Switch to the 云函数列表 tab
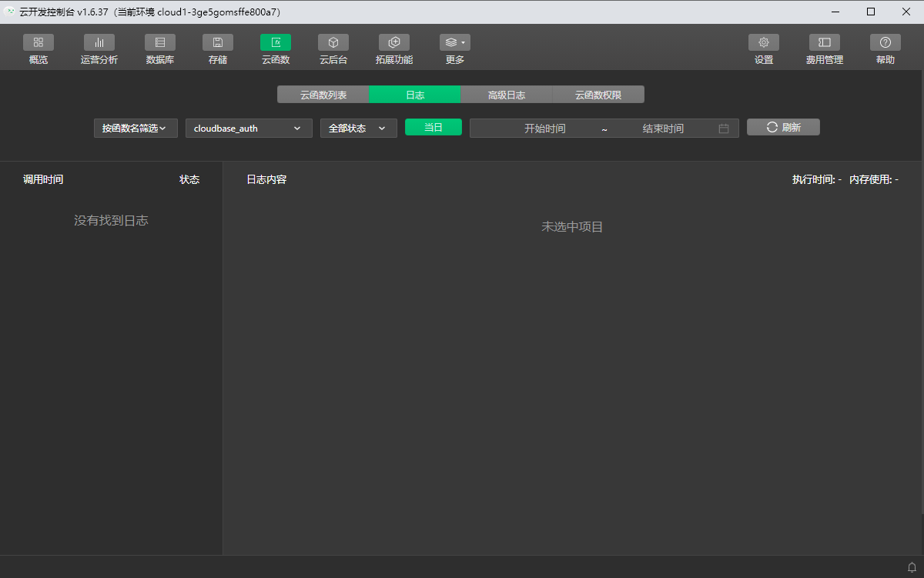The height and width of the screenshot is (578, 924). (323, 95)
